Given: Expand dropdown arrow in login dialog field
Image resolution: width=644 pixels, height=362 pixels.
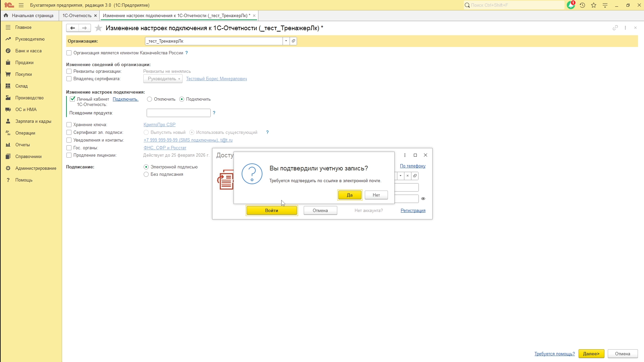Looking at the screenshot, I should (x=400, y=175).
